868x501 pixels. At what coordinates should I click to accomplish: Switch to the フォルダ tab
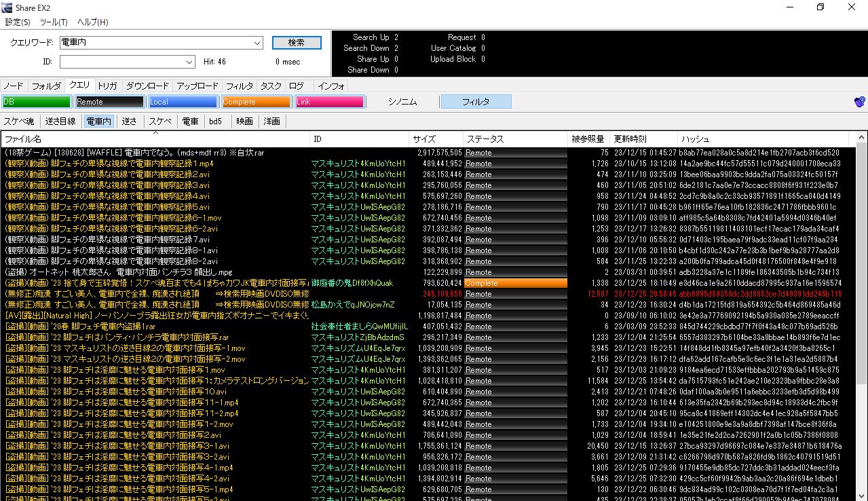(x=46, y=86)
